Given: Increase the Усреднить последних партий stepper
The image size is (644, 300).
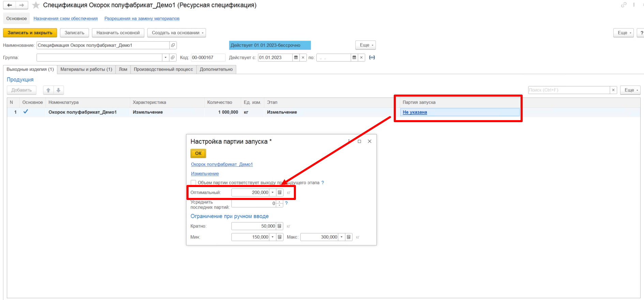Looking at the screenshot, I should [280, 202].
